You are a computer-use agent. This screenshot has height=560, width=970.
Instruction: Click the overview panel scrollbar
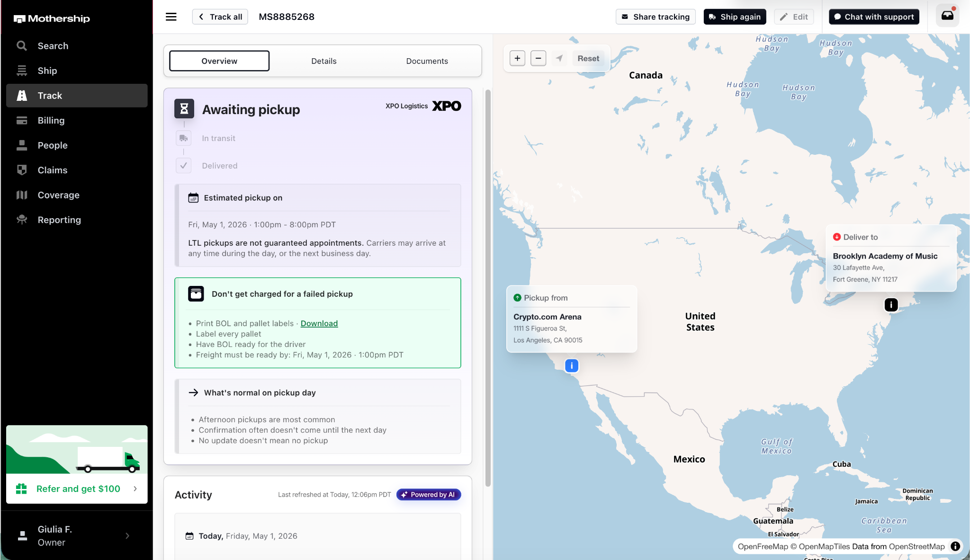point(488,288)
